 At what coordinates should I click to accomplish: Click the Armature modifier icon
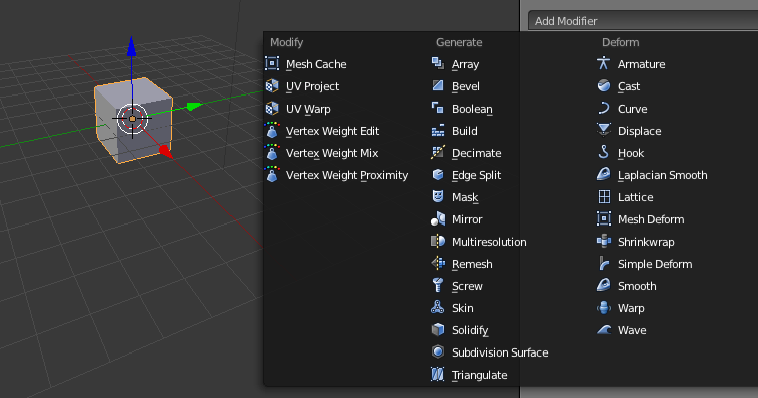pos(604,63)
